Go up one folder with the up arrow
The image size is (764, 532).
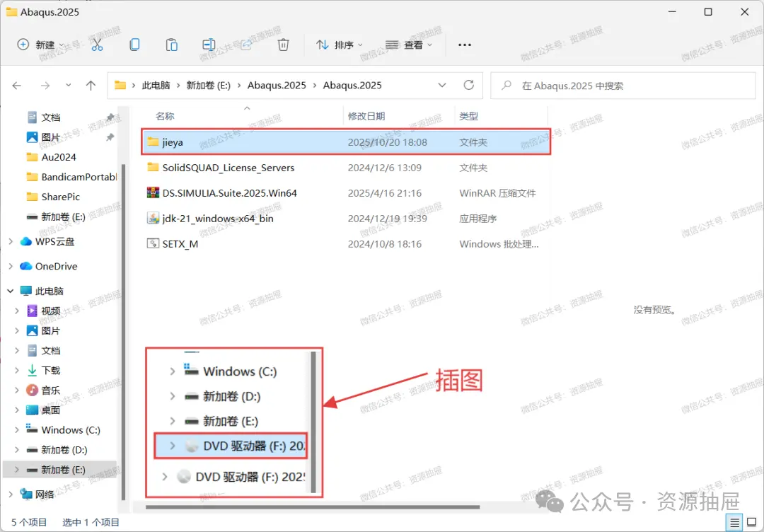click(x=91, y=86)
